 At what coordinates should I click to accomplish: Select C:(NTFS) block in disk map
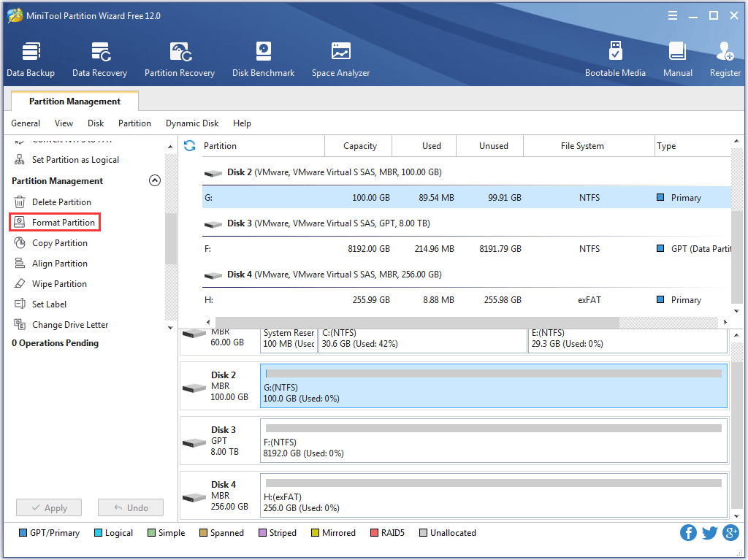pyautogui.click(x=423, y=340)
